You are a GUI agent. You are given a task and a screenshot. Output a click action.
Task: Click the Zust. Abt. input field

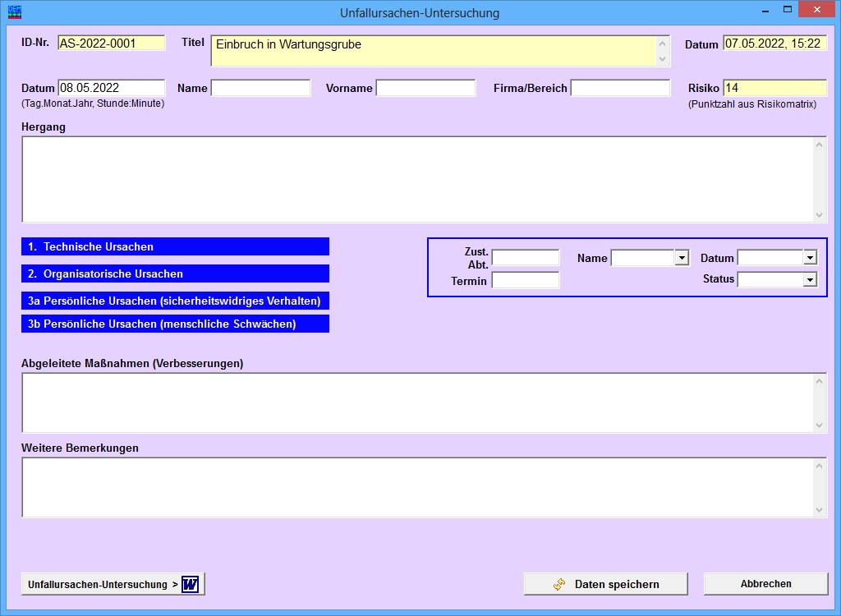click(526, 258)
